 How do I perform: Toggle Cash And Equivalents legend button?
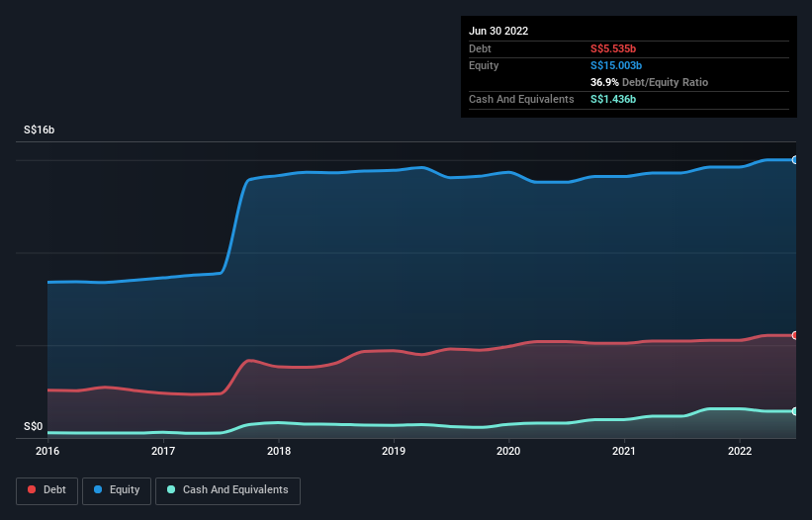click(227, 490)
